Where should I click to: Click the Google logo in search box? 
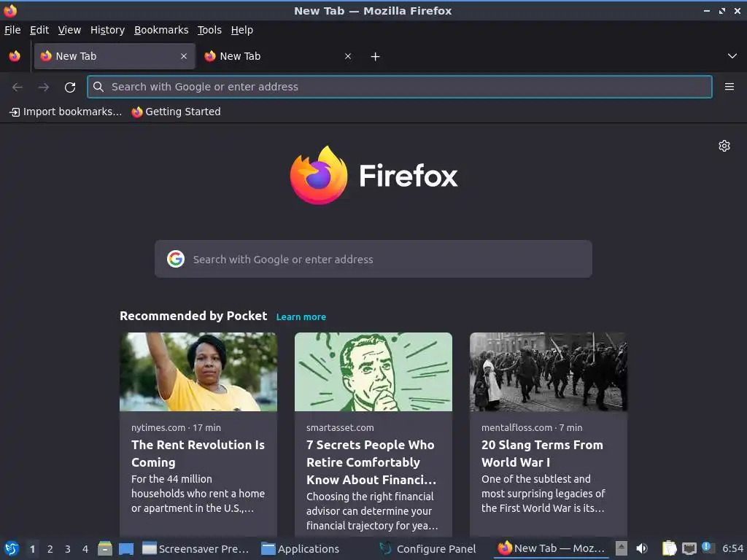(176, 259)
